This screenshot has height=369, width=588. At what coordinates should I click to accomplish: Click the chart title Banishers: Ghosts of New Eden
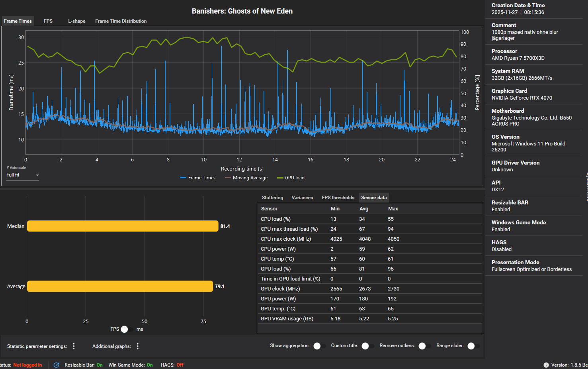click(x=242, y=11)
